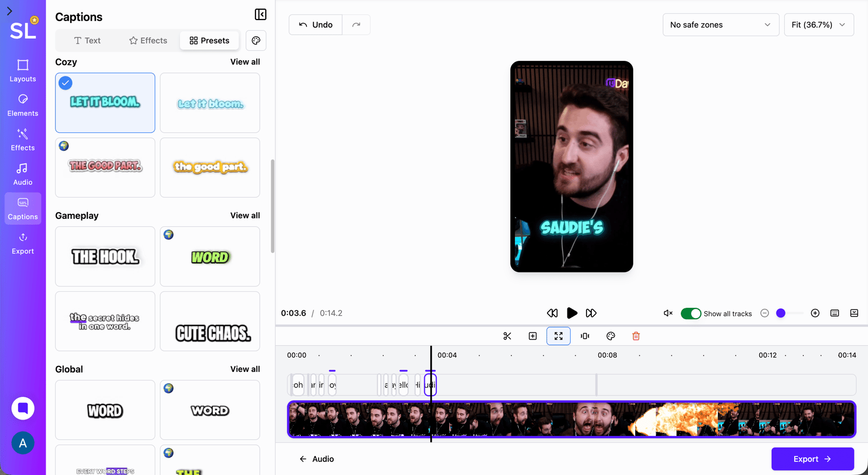868x475 pixels.
Task: Open the chat support bubble
Action: coord(23,408)
